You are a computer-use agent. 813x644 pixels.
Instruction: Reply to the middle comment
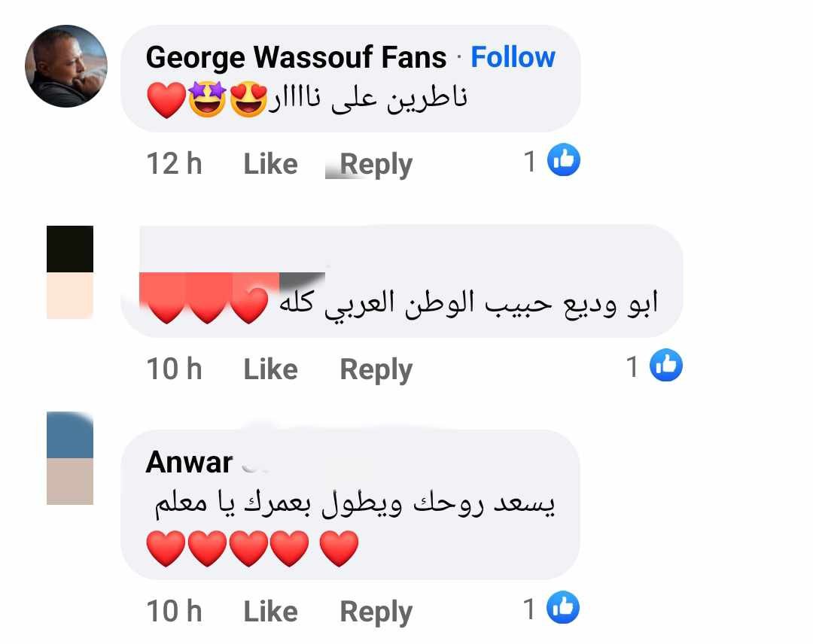click(376, 370)
